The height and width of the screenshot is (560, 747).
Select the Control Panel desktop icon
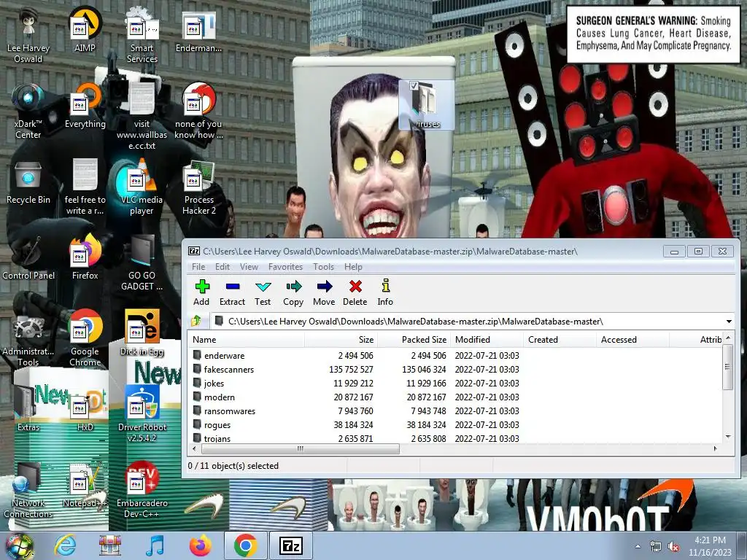(x=28, y=257)
